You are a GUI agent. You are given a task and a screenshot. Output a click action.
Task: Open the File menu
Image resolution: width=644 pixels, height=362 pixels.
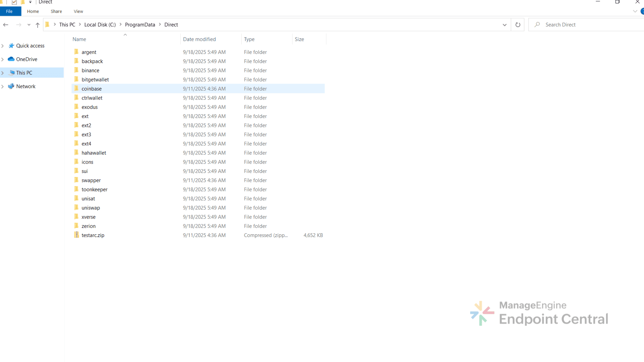9,11
